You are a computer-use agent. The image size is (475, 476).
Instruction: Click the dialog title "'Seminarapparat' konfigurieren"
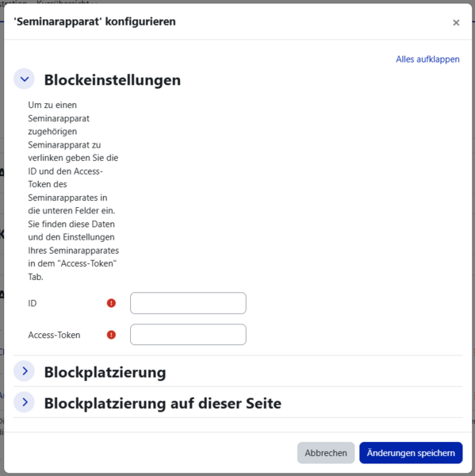94,21
